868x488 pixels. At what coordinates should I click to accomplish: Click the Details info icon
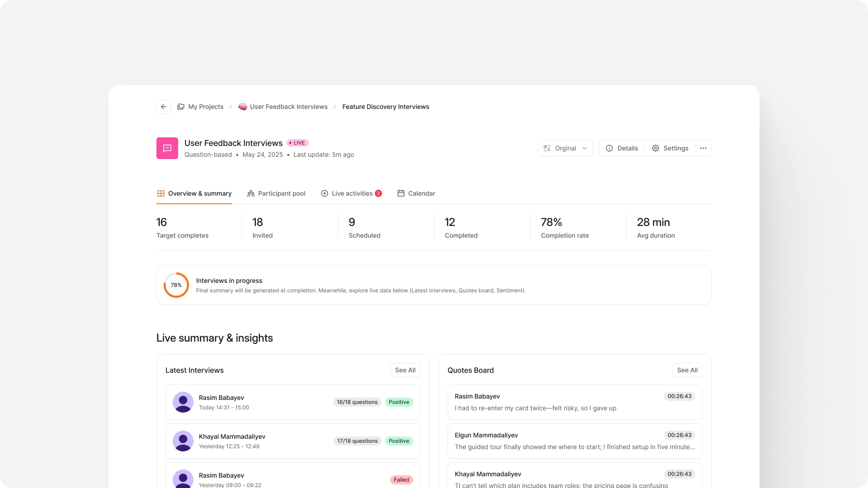pos(609,148)
